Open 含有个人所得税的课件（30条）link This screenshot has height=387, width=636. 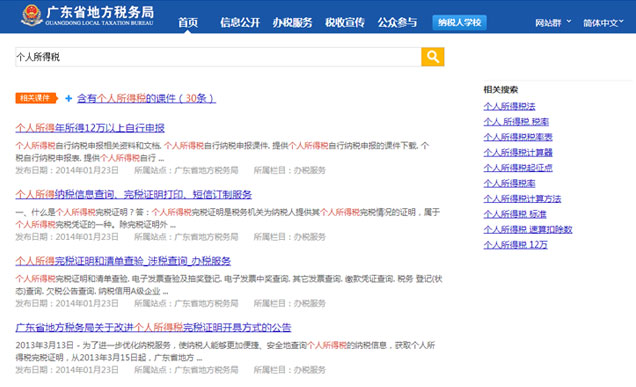coord(146,98)
